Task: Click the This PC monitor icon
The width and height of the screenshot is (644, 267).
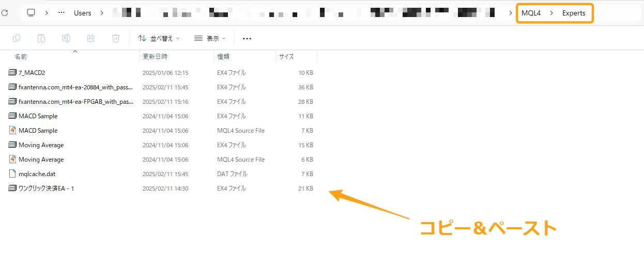Action: 32,13
